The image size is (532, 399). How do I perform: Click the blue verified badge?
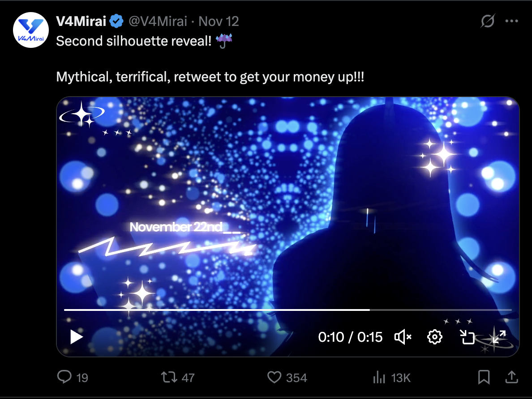click(117, 21)
